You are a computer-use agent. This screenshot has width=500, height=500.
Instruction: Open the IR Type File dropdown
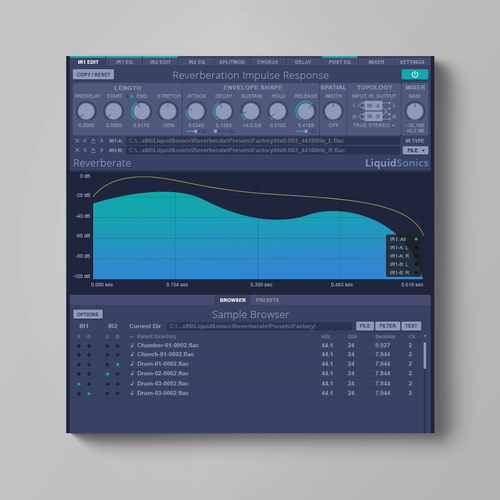click(x=415, y=150)
